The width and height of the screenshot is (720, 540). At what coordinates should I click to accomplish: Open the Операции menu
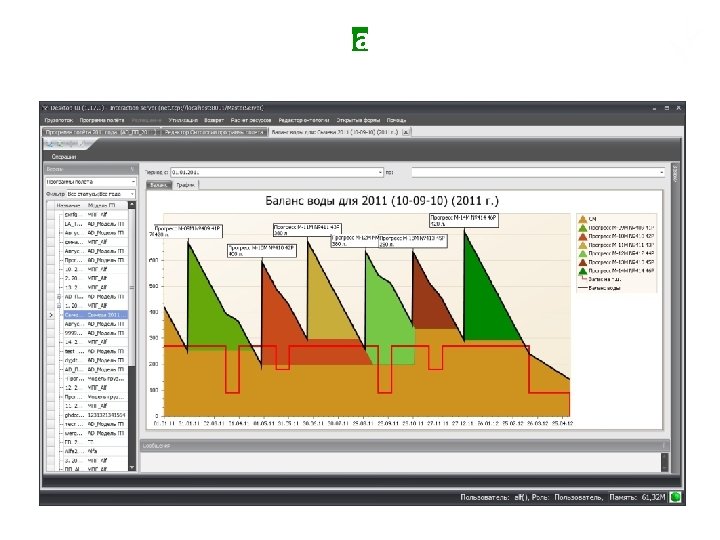[x=63, y=157]
